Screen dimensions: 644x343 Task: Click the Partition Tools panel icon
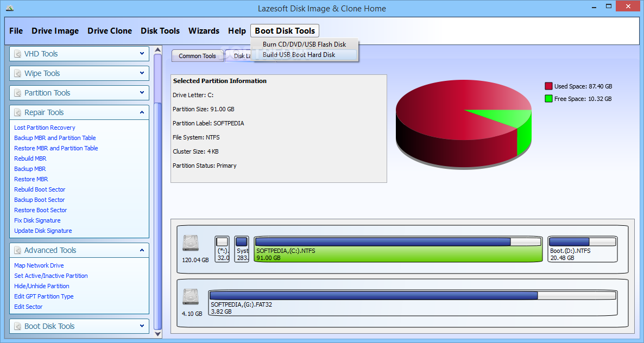18,93
